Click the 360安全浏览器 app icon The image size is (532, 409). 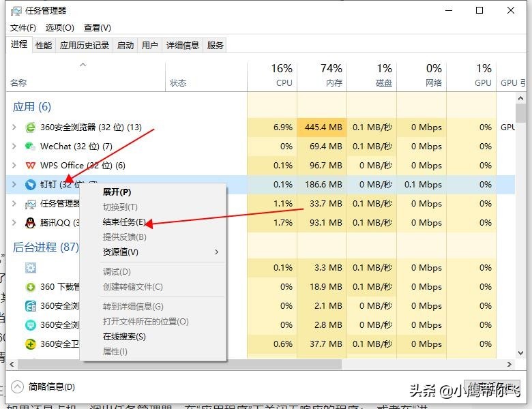[30, 127]
